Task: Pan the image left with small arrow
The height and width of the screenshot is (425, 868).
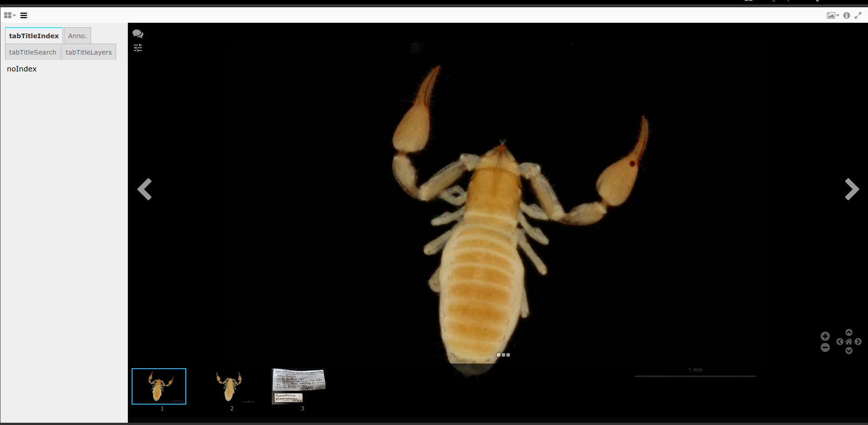Action: pyautogui.click(x=840, y=341)
